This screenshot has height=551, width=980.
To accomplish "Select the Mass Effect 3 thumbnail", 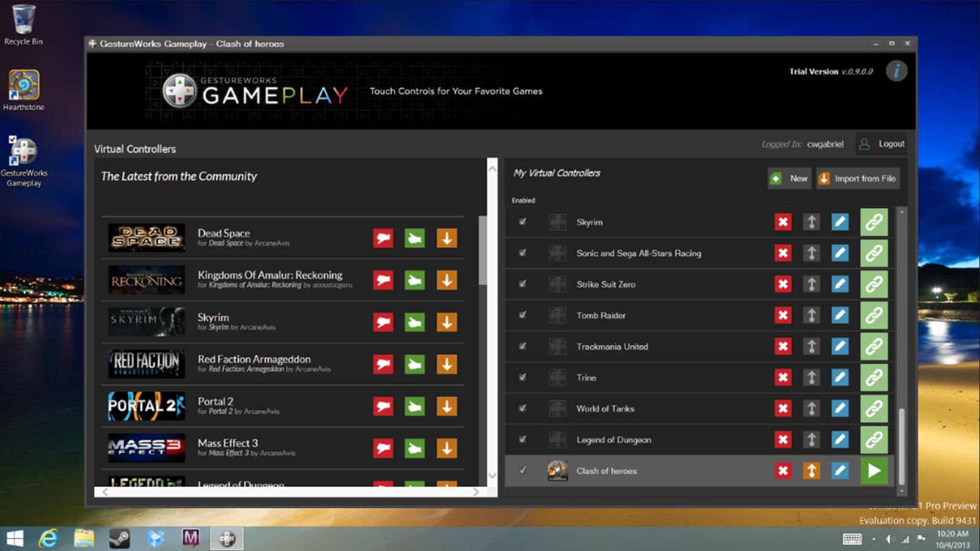I will [146, 448].
